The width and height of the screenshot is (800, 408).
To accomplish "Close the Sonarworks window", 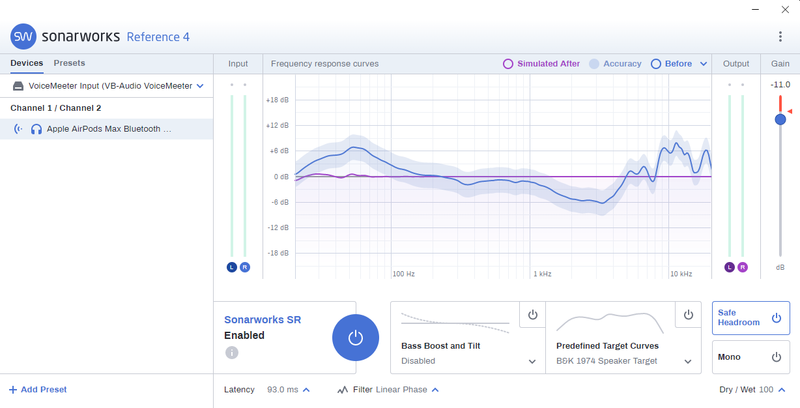I will (785, 10).
